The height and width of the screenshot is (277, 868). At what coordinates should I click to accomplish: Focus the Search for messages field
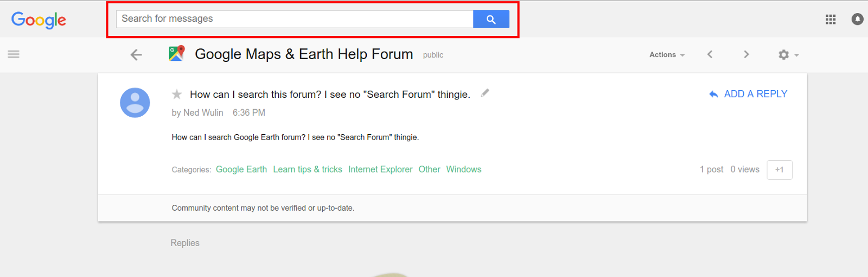(295, 19)
